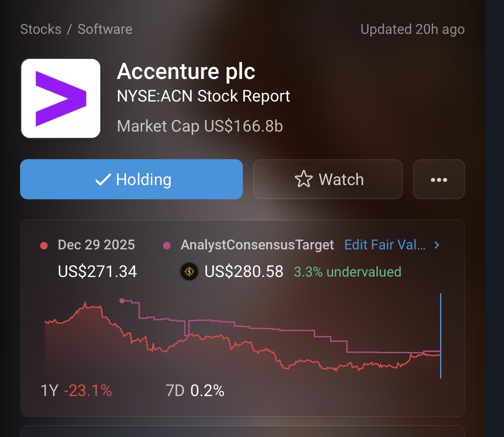
Task: Open the Software breadcrumb category
Action: [x=105, y=29]
